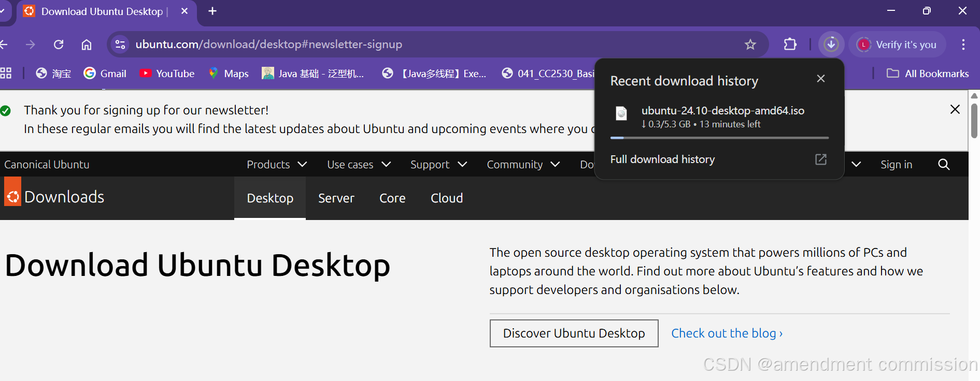Open the Maps bookmark
The height and width of the screenshot is (381, 980).
pos(229,74)
